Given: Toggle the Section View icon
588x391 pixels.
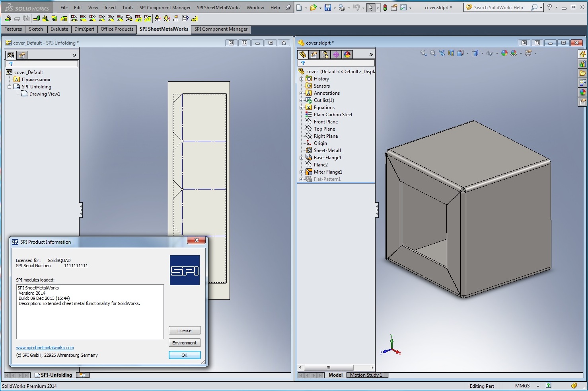Looking at the screenshot, I should (x=451, y=53).
